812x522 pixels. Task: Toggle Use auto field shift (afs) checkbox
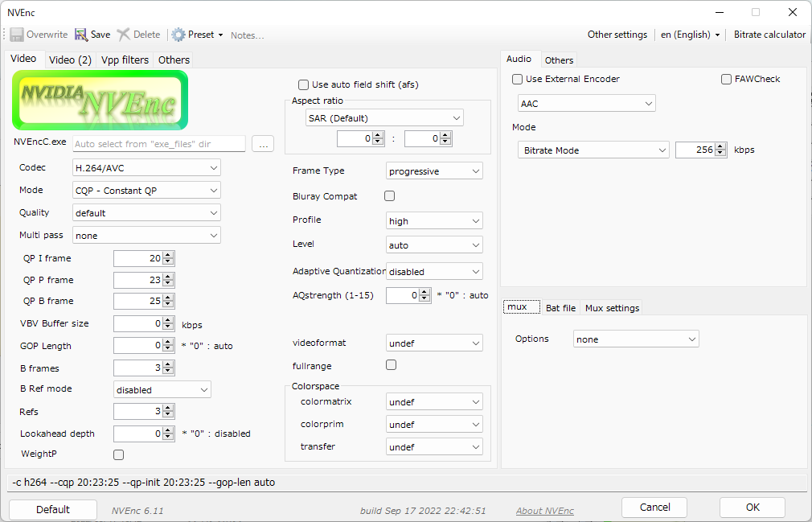point(303,84)
